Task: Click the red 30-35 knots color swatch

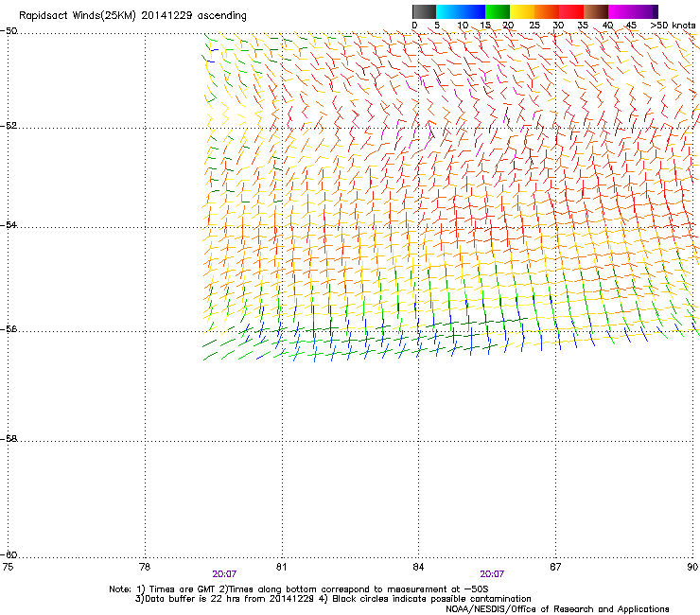Action: 571,11
